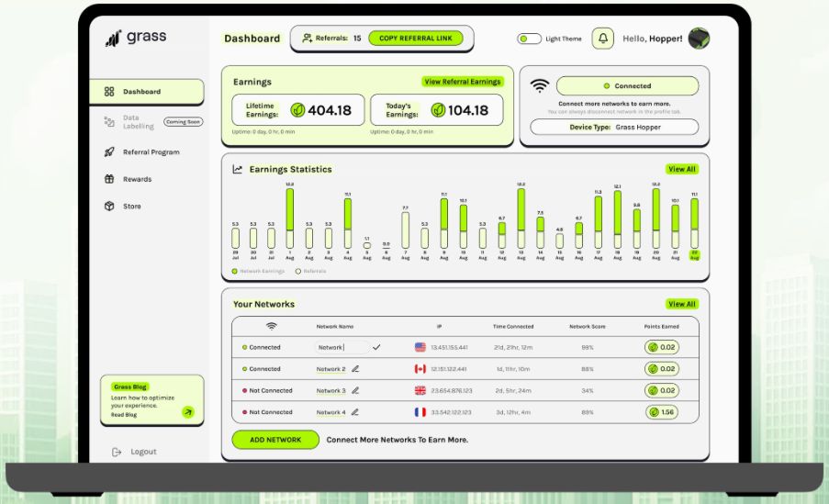Click points badge in Network 2 row
The height and width of the screenshot is (504, 829).
coord(662,369)
